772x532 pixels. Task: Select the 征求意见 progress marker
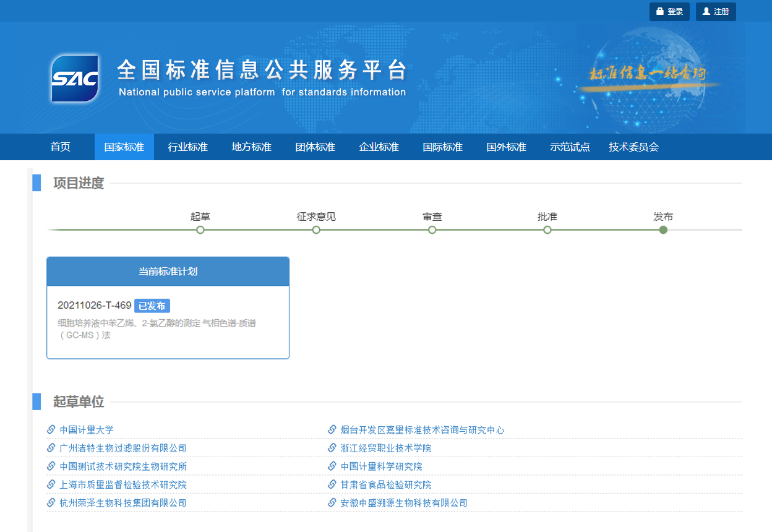(x=316, y=230)
